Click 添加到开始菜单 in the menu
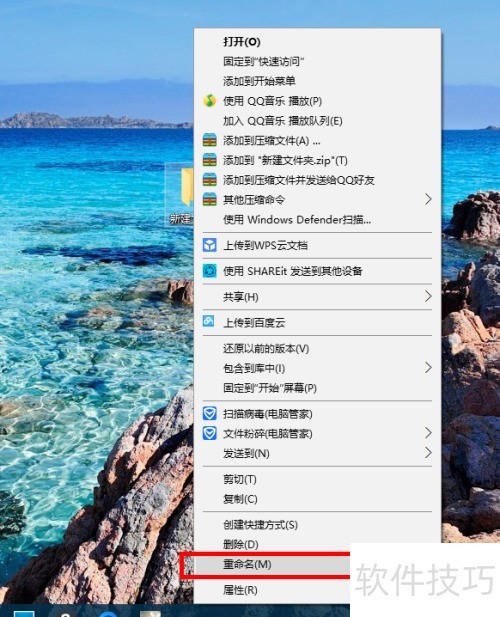500x617 pixels. tap(317, 81)
